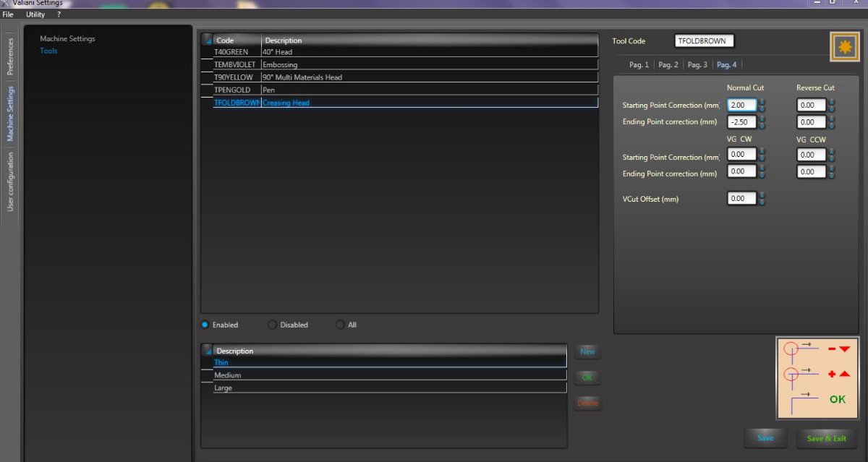Click stepper for VCut Offset
This screenshot has height=462, width=868.
click(x=762, y=198)
